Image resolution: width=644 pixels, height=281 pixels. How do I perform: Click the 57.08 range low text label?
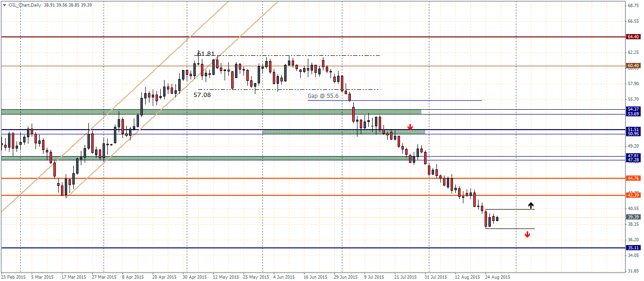202,95
